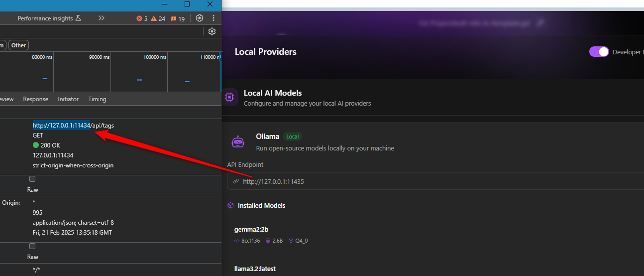This screenshot has height=276, width=644.
Task: Click the flask icon beside Performance insights
Action: tap(78, 18)
